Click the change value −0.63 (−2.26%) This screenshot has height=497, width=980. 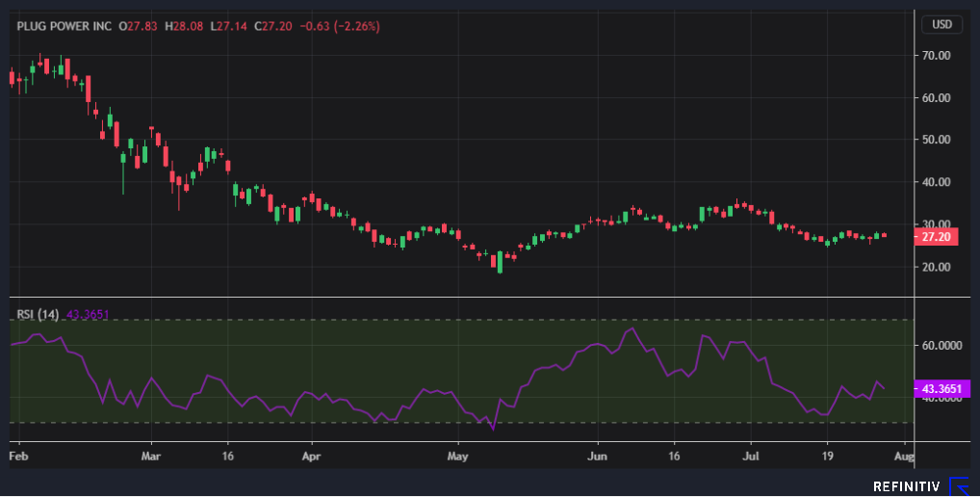340,26
